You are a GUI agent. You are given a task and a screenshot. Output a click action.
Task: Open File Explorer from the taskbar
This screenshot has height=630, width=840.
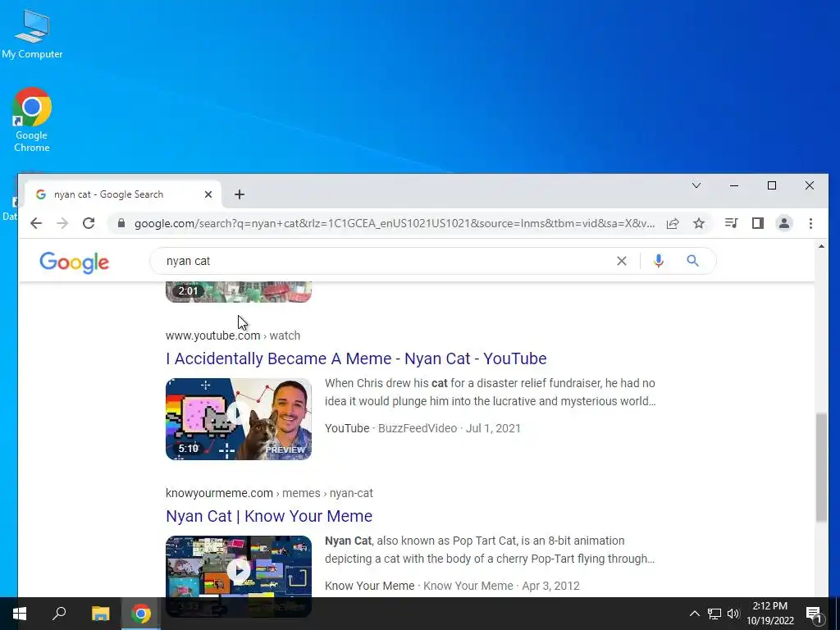point(100,614)
